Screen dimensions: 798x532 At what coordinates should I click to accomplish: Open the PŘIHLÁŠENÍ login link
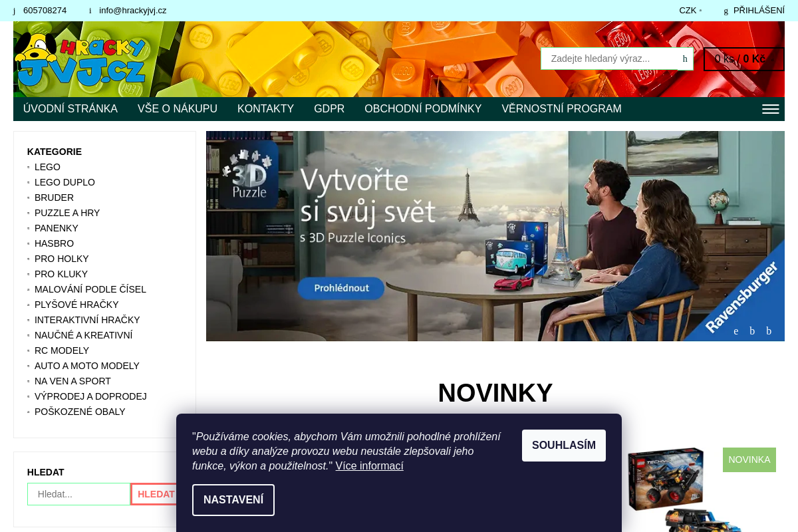[x=759, y=11]
